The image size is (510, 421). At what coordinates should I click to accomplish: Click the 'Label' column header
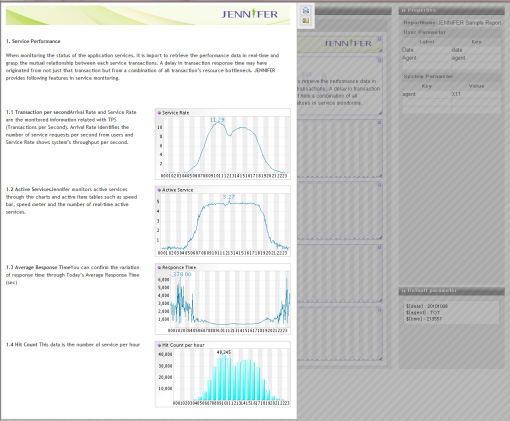point(426,42)
